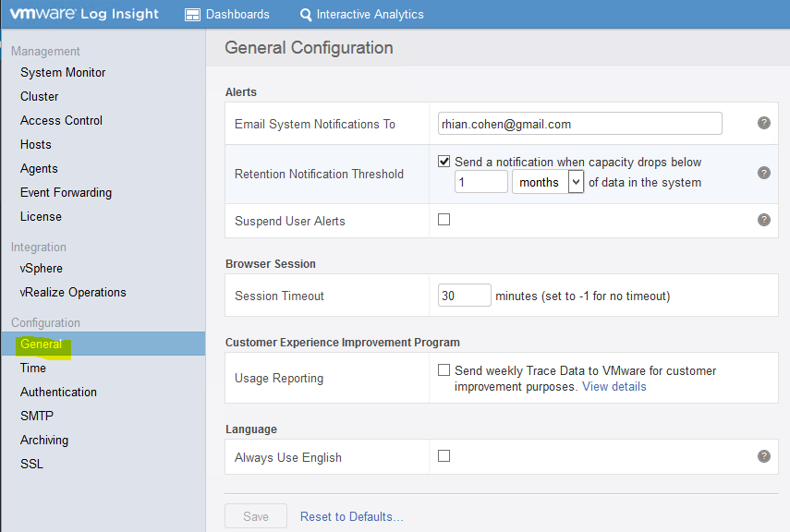Open help for Retention Notification Threshold

tap(764, 173)
